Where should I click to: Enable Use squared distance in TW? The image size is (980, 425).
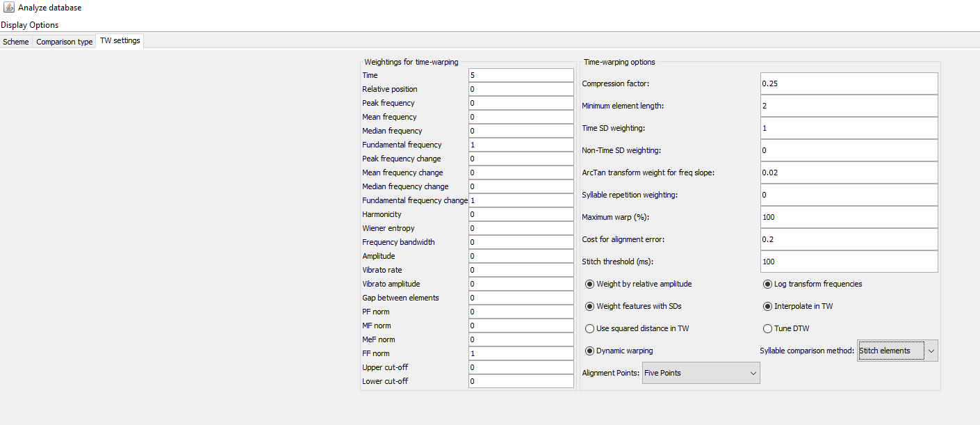tap(590, 328)
